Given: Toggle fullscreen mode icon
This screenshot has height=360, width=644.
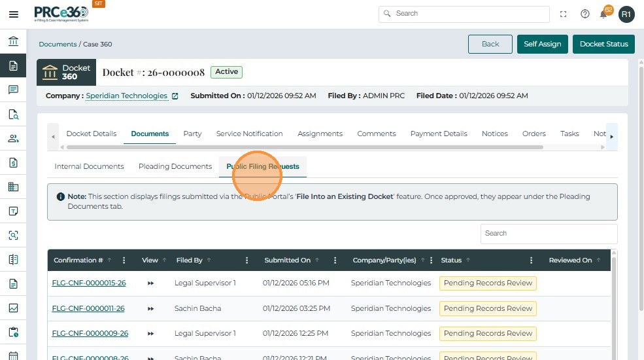Looking at the screenshot, I should click(x=564, y=14).
